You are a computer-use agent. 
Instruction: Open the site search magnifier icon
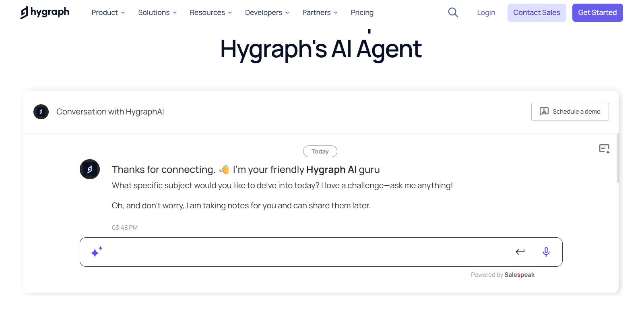pyautogui.click(x=453, y=12)
